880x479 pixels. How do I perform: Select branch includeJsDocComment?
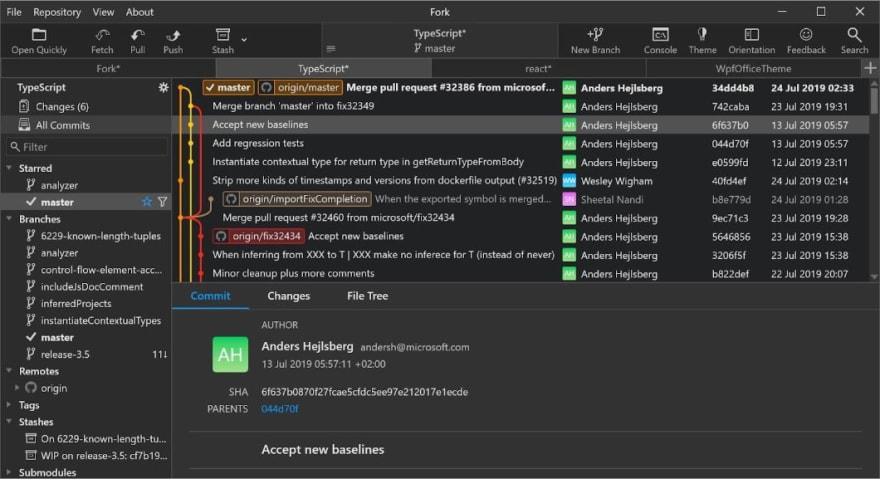click(x=86, y=286)
